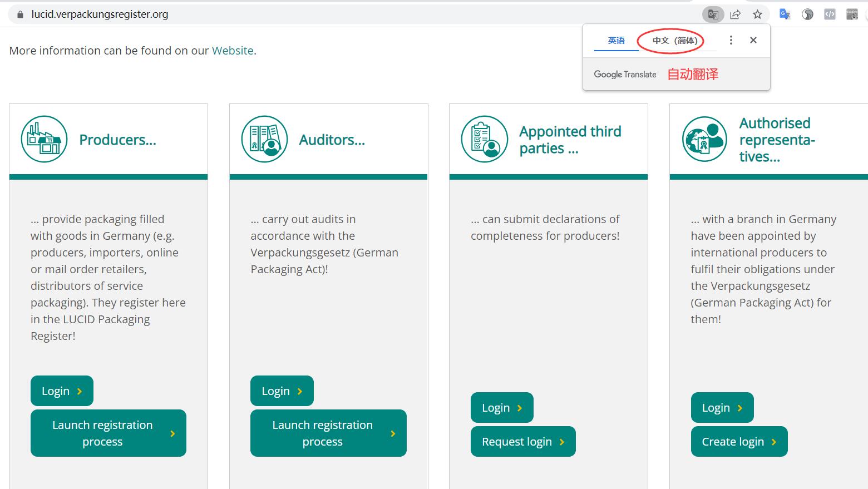Image resolution: width=868 pixels, height=489 pixels.
Task: Click the Authorised representatives globe icon
Action: click(704, 139)
